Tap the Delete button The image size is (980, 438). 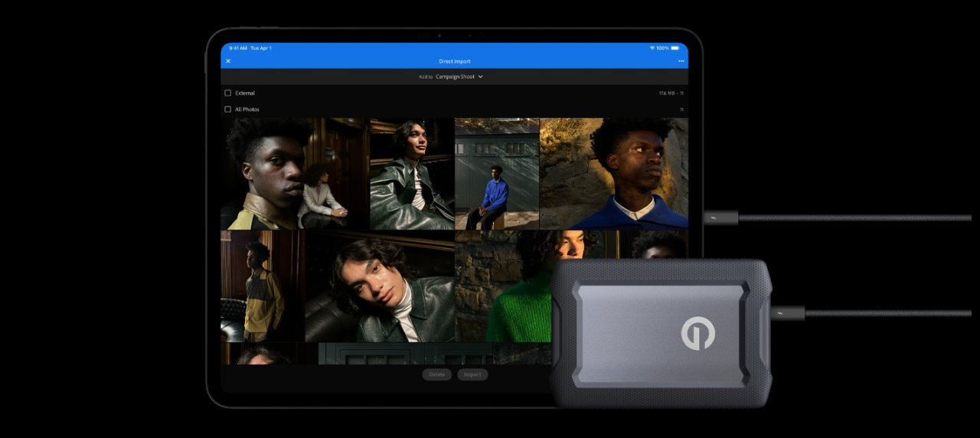(437, 374)
